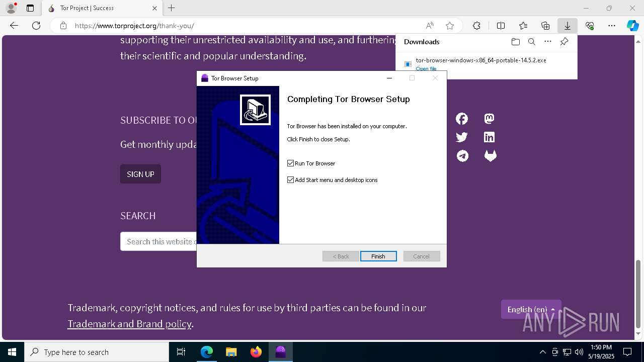
Task: Open Trademark and Brand policy link
Action: pyautogui.click(x=129, y=324)
